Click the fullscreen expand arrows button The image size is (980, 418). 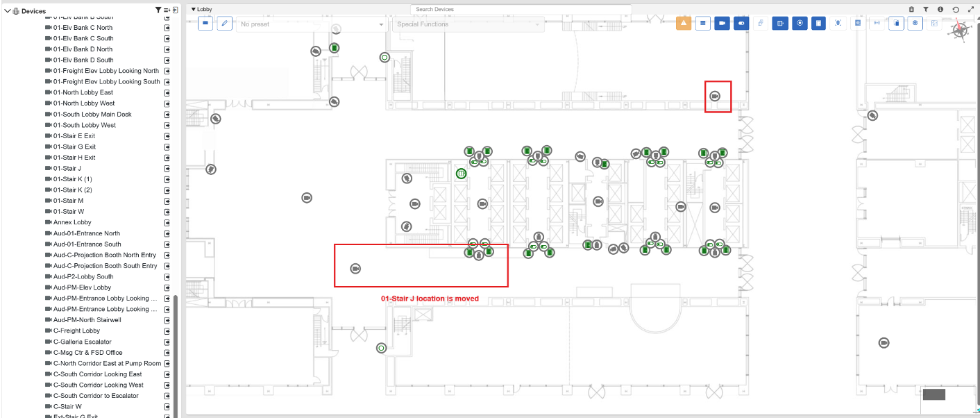970,9
